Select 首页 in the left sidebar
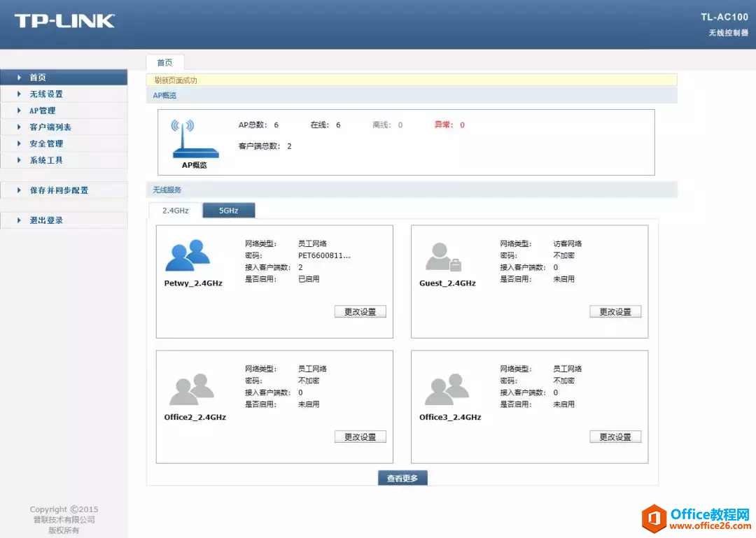This screenshot has width=756, height=538. (38, 78)
